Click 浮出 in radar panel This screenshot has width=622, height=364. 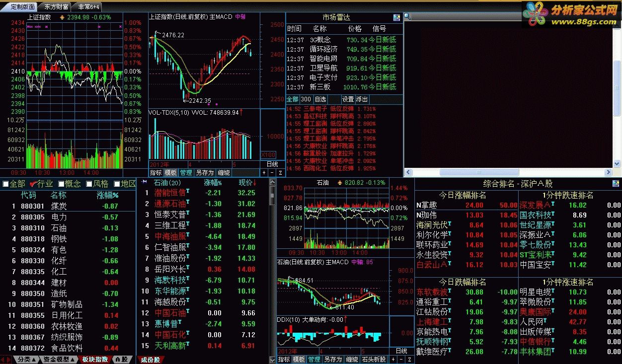(362, 99)
